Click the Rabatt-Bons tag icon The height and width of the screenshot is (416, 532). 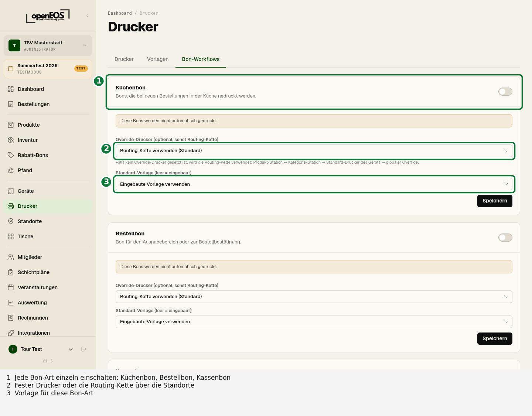click(11, 155)
